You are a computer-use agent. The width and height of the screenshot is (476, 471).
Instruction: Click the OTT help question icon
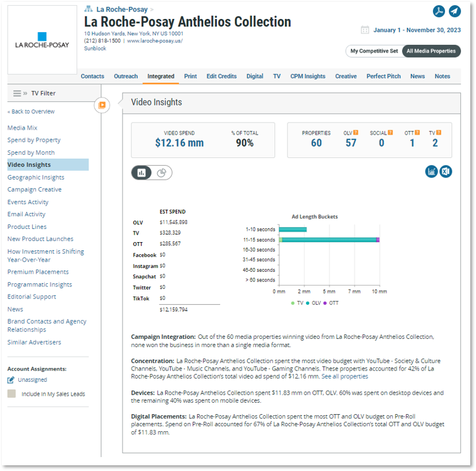(417, 132)
